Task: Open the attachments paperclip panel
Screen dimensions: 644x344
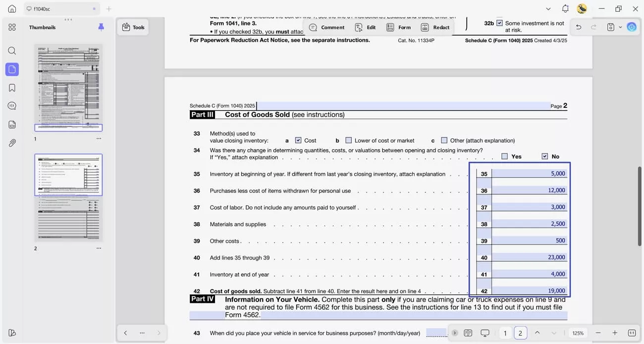Action: pyautogui.click(x=12, y=143)
